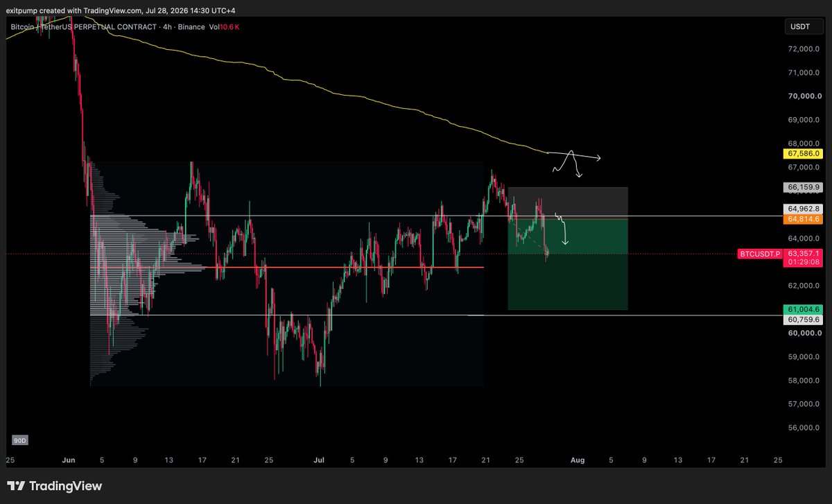Click the orange 64,814.6 price label
Viewport: 832px width, 504px height.
coord(802,219)
